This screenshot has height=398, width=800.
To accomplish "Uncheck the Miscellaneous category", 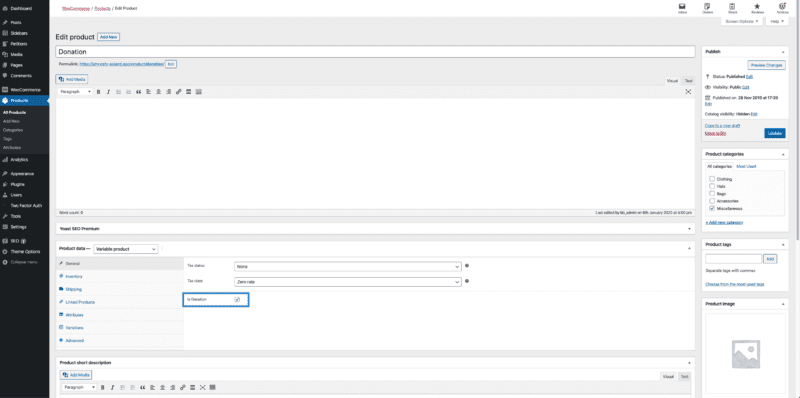I will (x=712, y=209).
